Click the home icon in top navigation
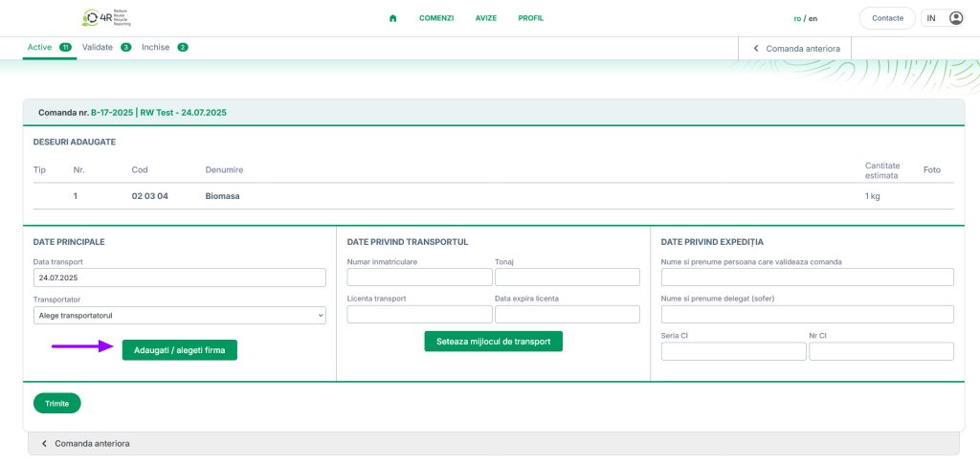980x466 pixels. click(392, 18)
